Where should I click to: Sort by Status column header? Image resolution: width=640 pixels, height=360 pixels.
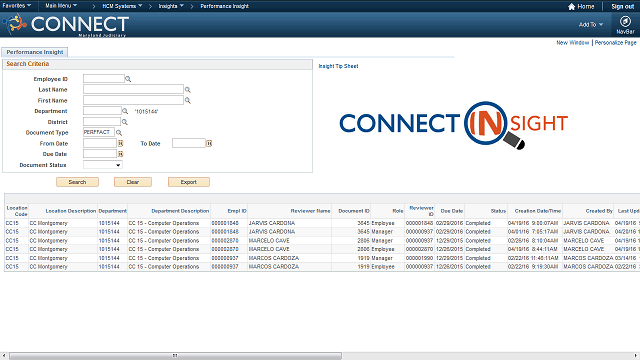498,211
